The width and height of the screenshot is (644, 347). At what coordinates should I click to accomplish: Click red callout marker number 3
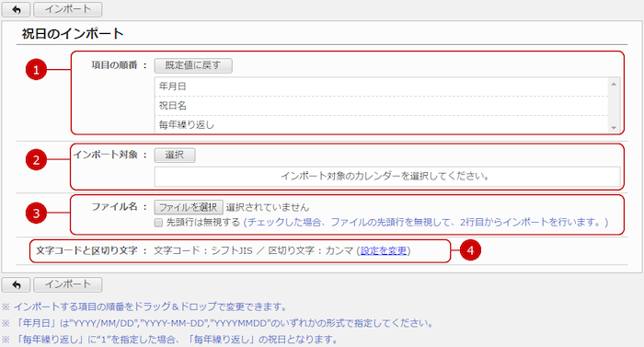coord(36,214)
